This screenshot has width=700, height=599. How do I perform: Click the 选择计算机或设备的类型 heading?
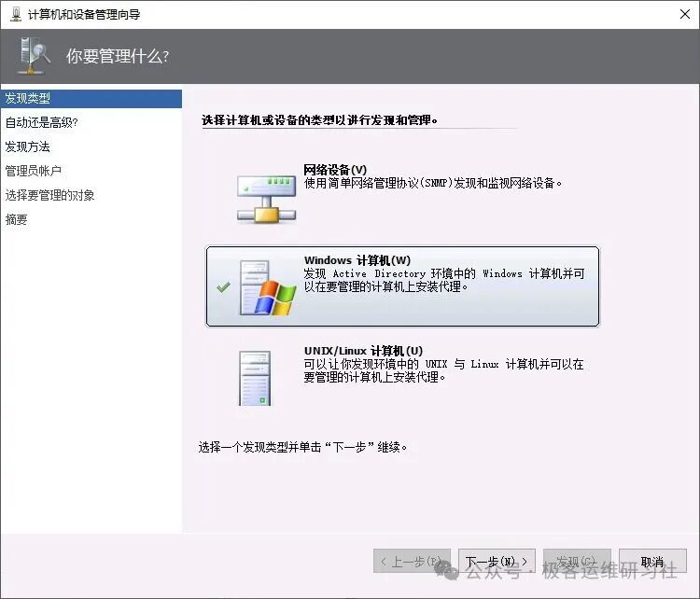tap(319, 120)
